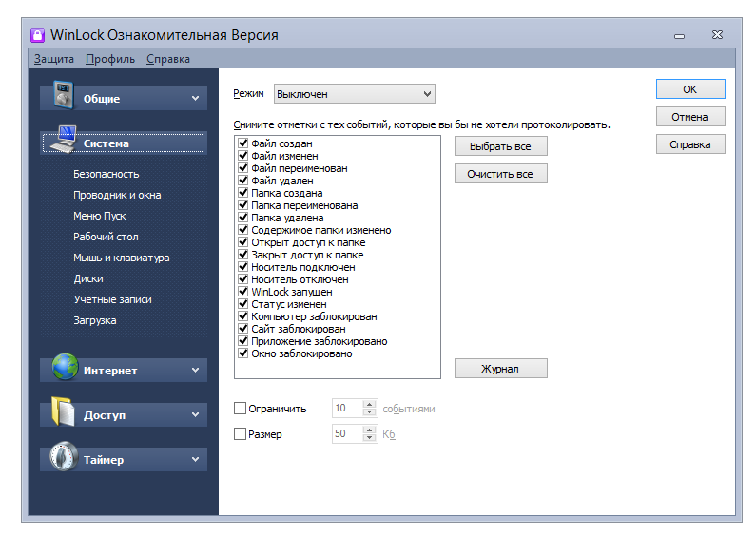Expand the Общие sidebar section chevron
The image size is (756, 535).
[x=195, y=98]
